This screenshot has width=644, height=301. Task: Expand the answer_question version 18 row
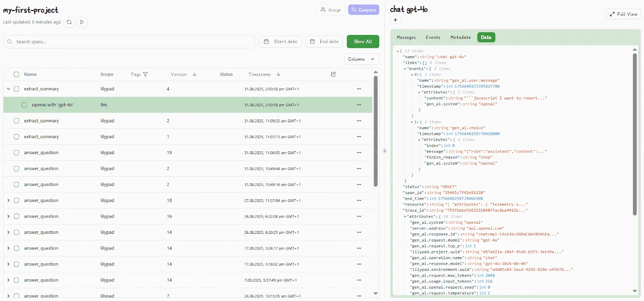8,200
